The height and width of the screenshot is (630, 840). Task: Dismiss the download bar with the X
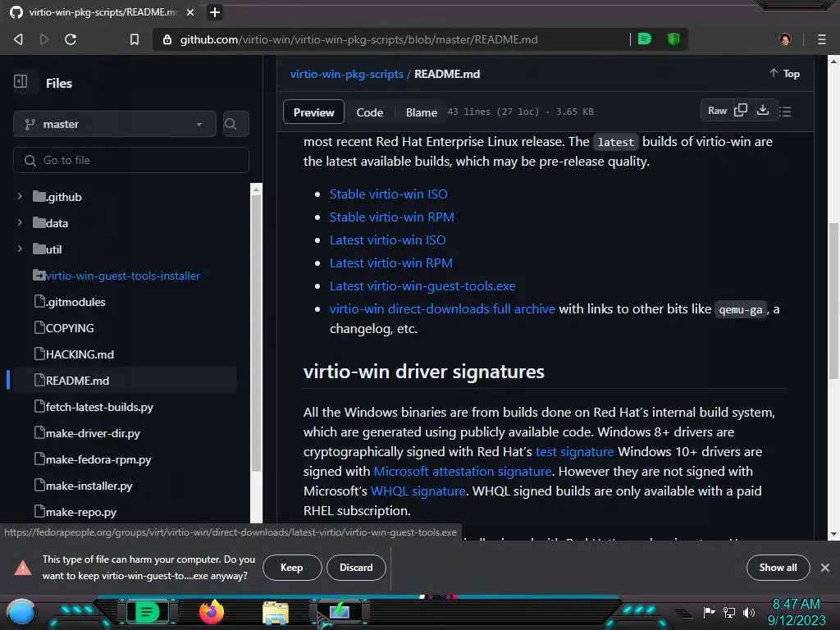pos(825,568)
